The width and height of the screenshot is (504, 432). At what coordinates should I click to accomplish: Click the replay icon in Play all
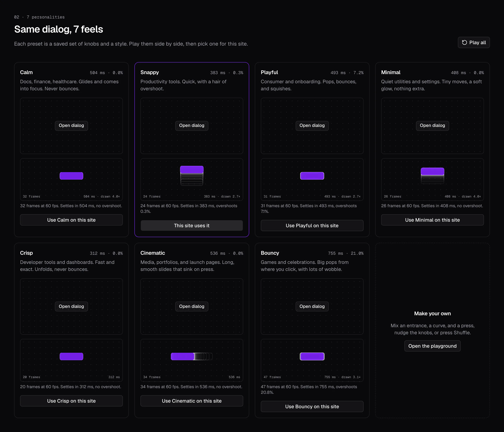(x=464, y=43)
